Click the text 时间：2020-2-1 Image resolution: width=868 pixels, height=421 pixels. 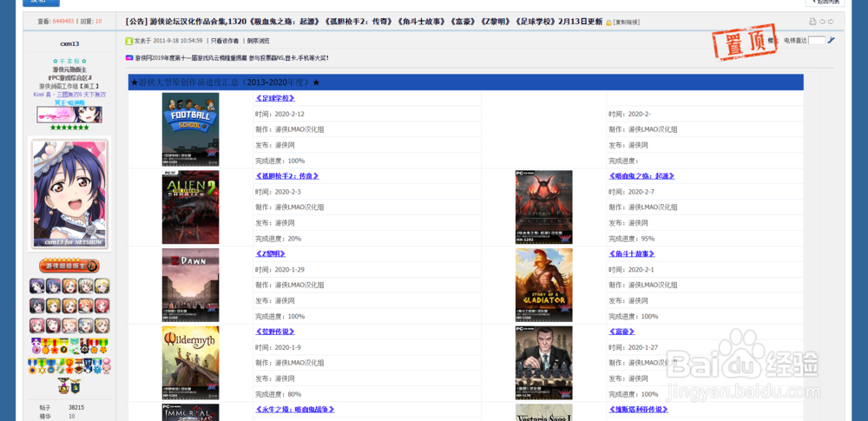tap(631, 270)
